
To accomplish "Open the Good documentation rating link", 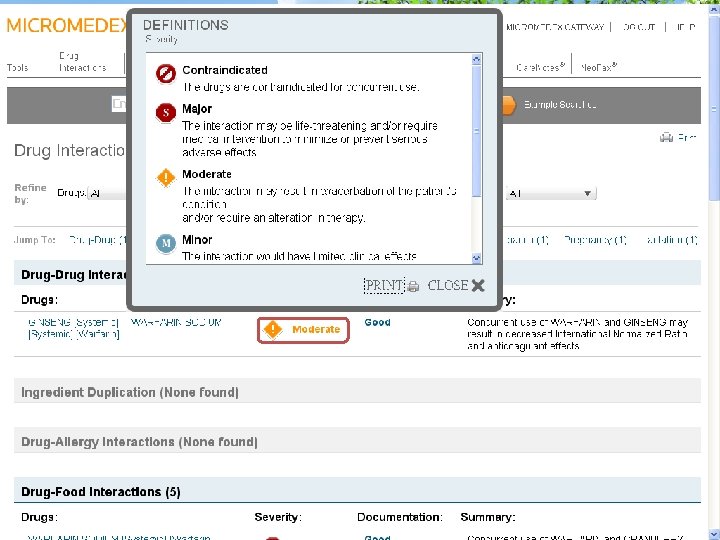I will [x=377, y=322].
